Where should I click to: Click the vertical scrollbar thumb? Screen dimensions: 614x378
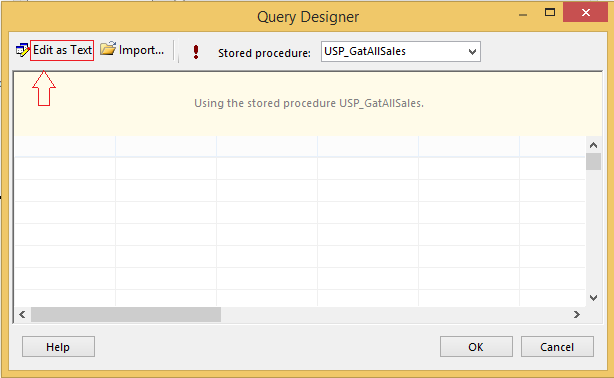[594, 161]
